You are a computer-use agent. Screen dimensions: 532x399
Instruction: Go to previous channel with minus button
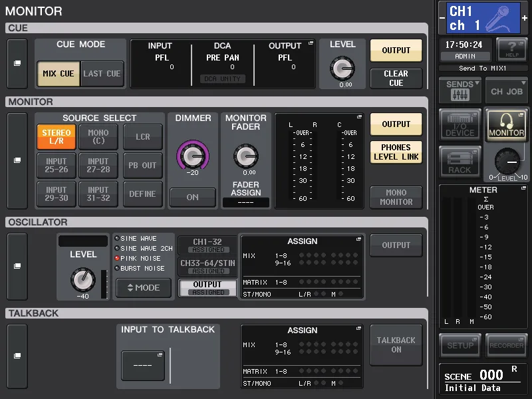[x=442, y=18]
